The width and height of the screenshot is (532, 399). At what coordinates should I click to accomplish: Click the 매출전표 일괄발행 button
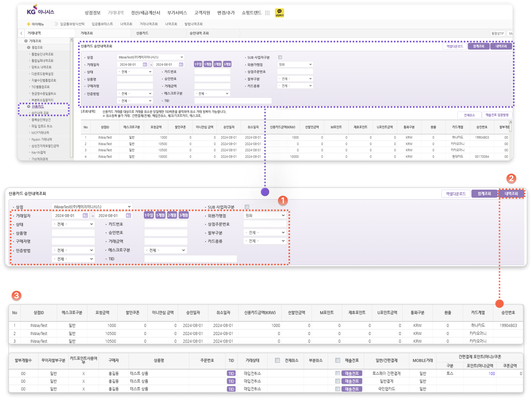pyautogui.click(x=497, y=115)
